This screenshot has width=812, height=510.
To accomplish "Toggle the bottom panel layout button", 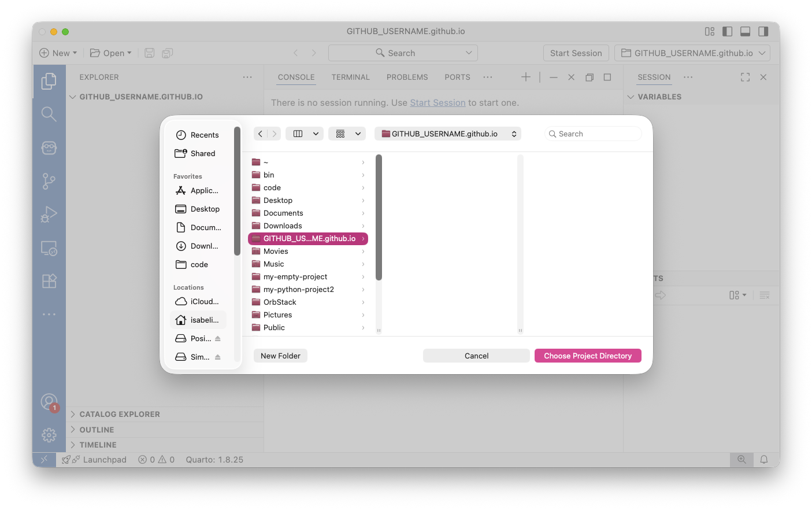I will 746,32.
